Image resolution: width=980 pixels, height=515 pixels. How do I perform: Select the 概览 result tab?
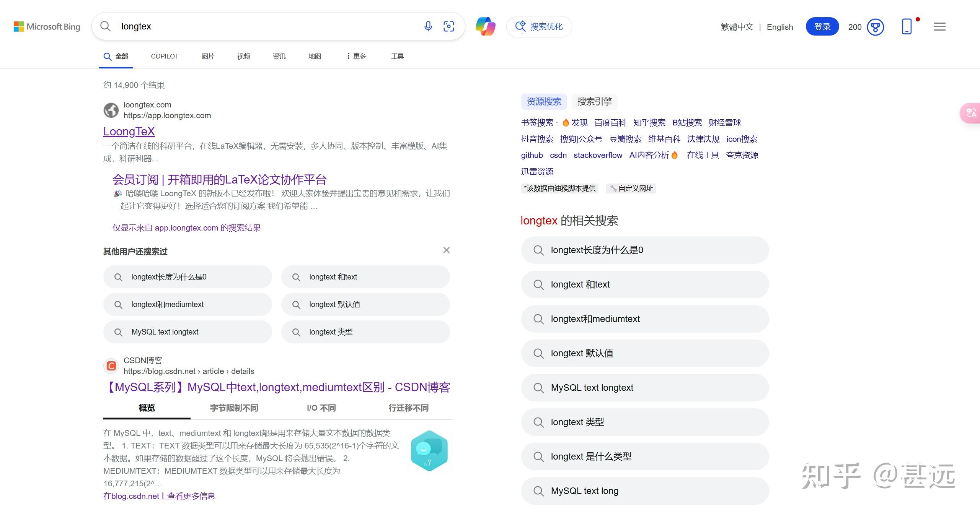[147, 408]
